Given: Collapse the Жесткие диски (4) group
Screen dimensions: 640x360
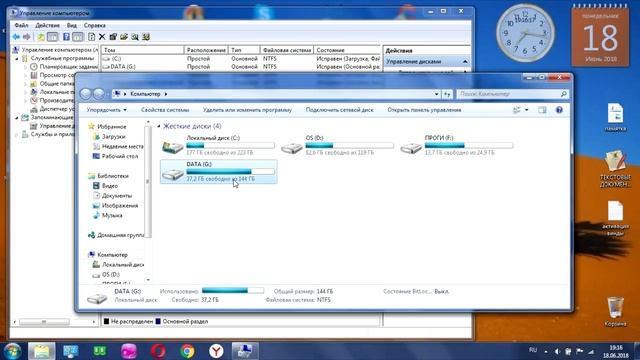Looking at the screenshot, I should pos(159,127).
